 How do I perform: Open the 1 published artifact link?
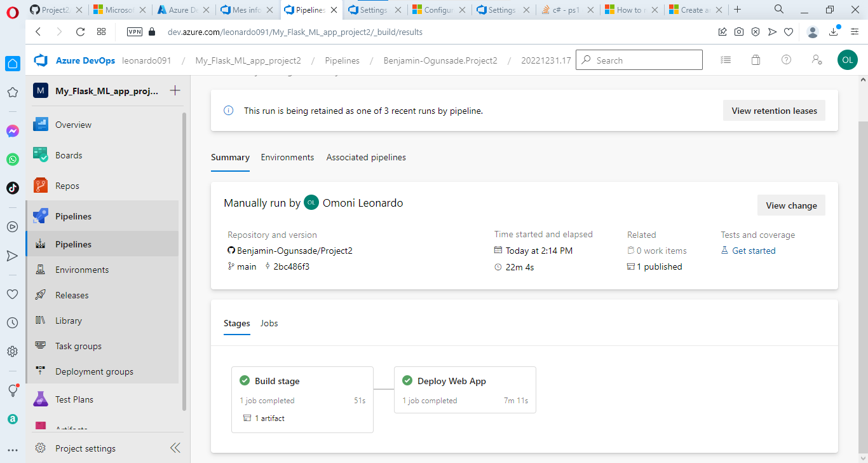click(659, 266)
